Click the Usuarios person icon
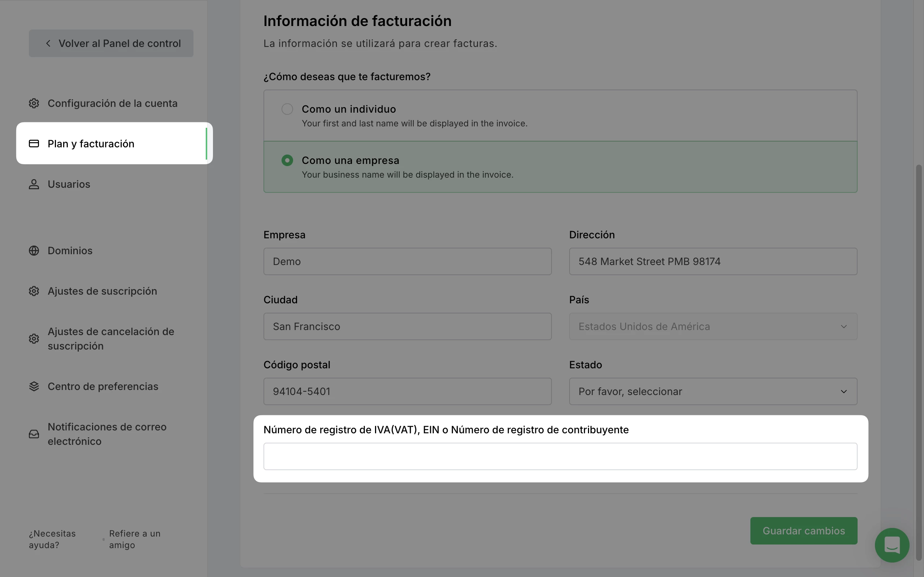 (x=34, y=184)
